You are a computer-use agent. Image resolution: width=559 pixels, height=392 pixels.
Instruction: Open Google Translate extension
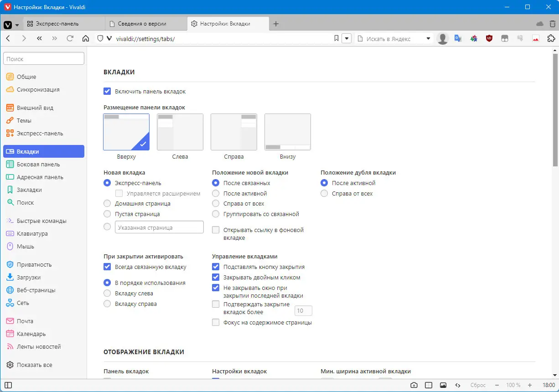pyautogui.click(x=458, y=39)
